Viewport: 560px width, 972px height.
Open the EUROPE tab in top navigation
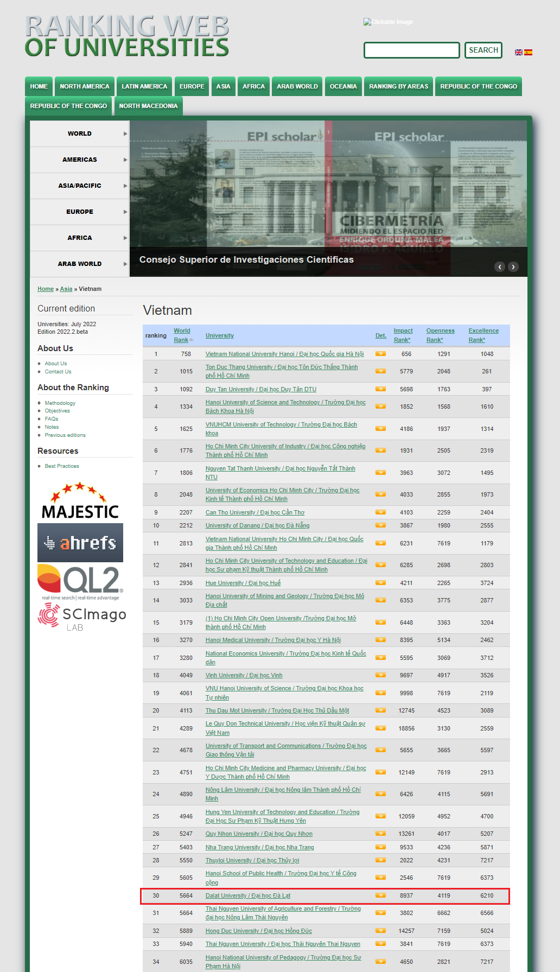pyautogui.click(x=192, y=86)
